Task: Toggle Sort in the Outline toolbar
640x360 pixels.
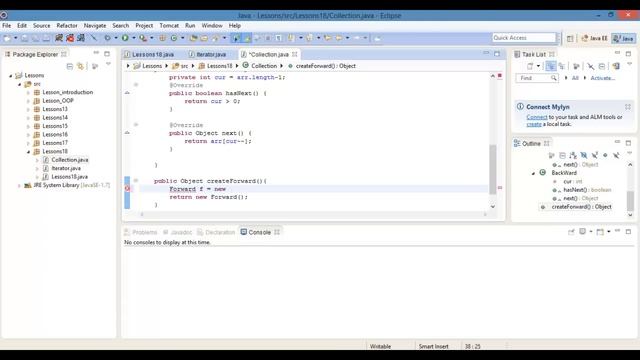Action: point(573,155)
